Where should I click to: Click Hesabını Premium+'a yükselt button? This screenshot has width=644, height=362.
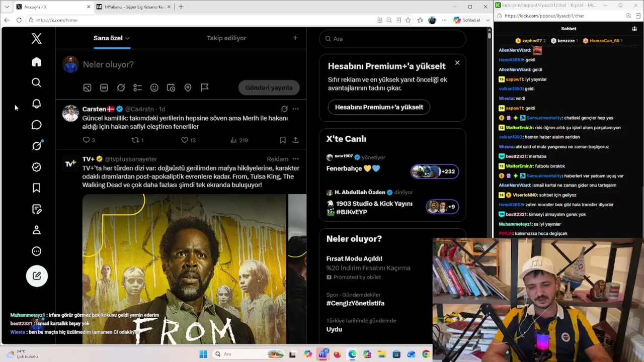[379, 107]
